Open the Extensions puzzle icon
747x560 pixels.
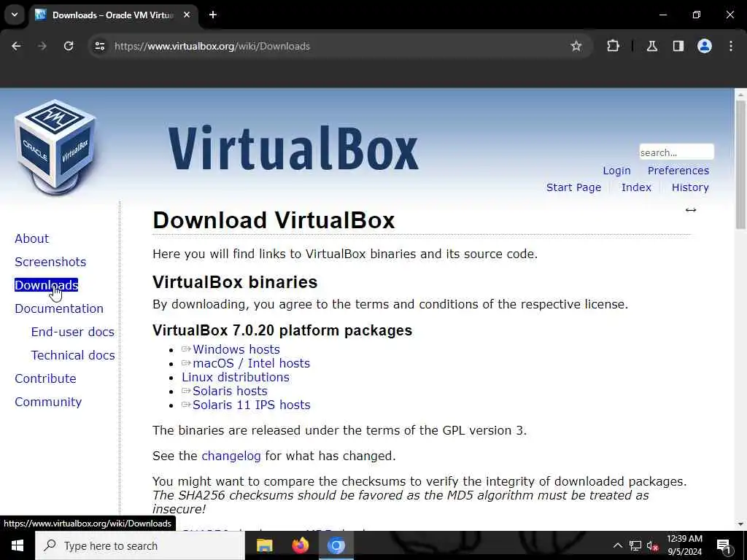click(613, 46)
